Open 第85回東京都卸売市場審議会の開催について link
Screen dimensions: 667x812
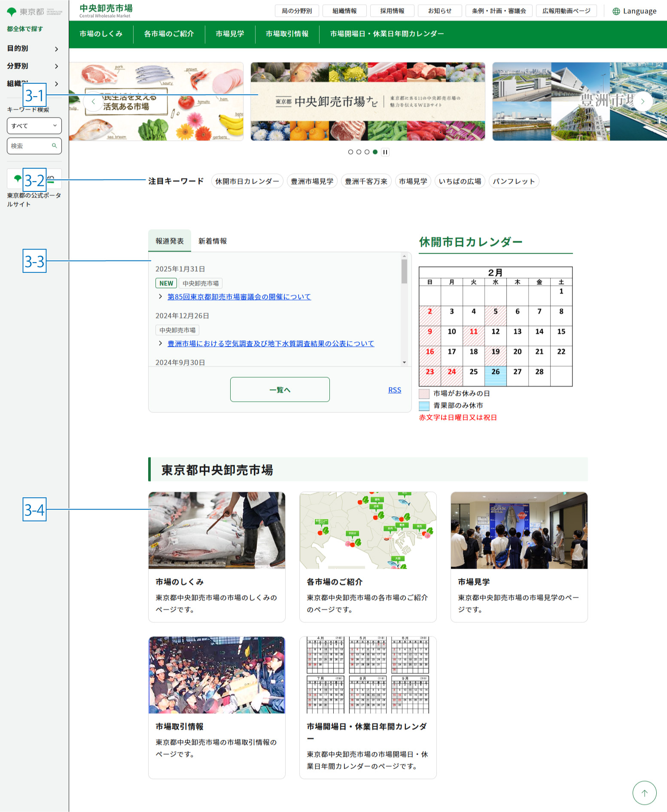click(239, 297)
